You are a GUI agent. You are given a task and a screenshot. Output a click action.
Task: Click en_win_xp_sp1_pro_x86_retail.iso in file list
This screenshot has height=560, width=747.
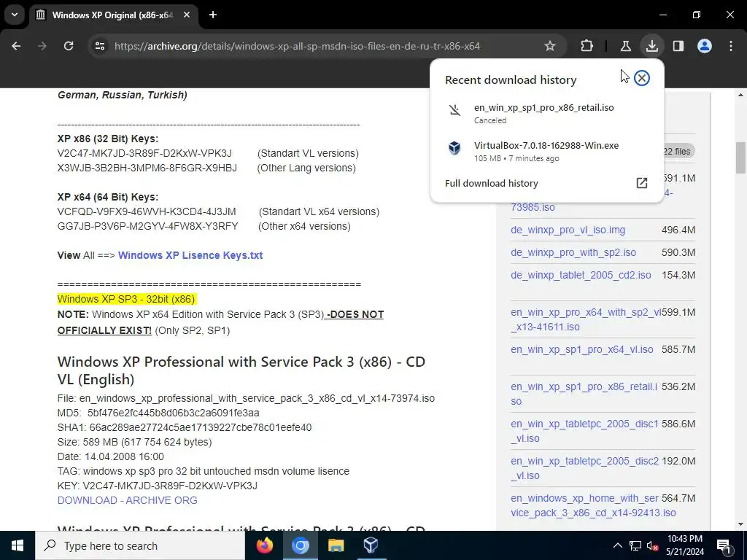point(584,394)
